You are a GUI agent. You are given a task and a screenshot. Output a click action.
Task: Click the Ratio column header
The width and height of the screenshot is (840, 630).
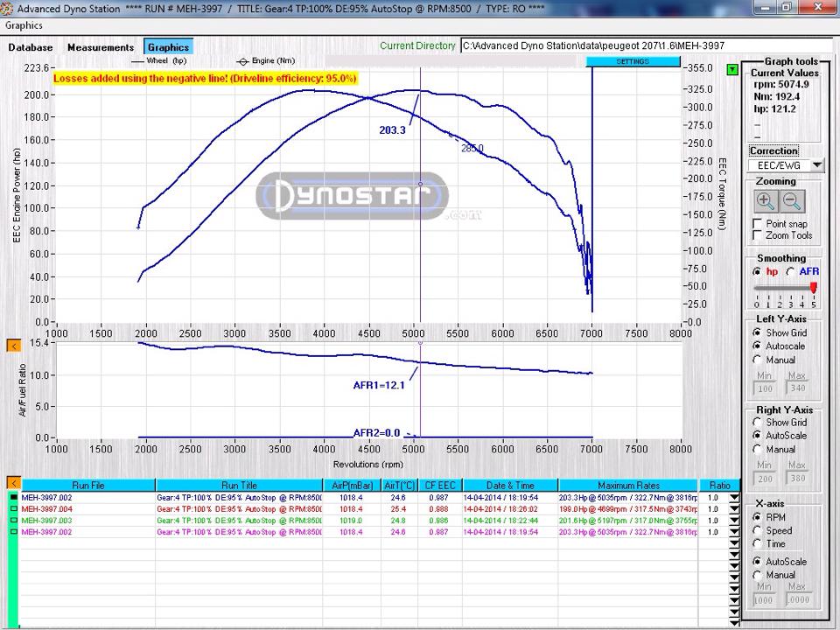click(x=719, y=486)
